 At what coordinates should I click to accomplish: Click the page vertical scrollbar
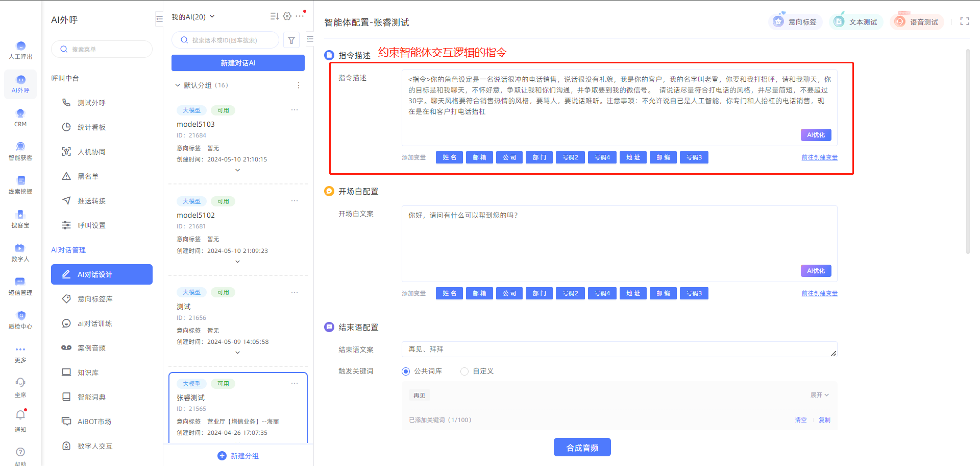(968, 151)
